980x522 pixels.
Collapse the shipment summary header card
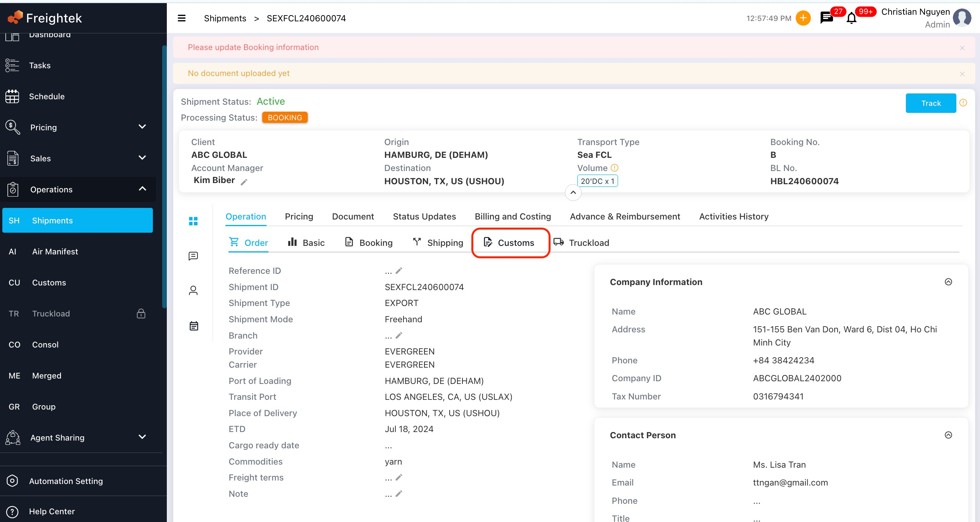(x=573, y=192)
